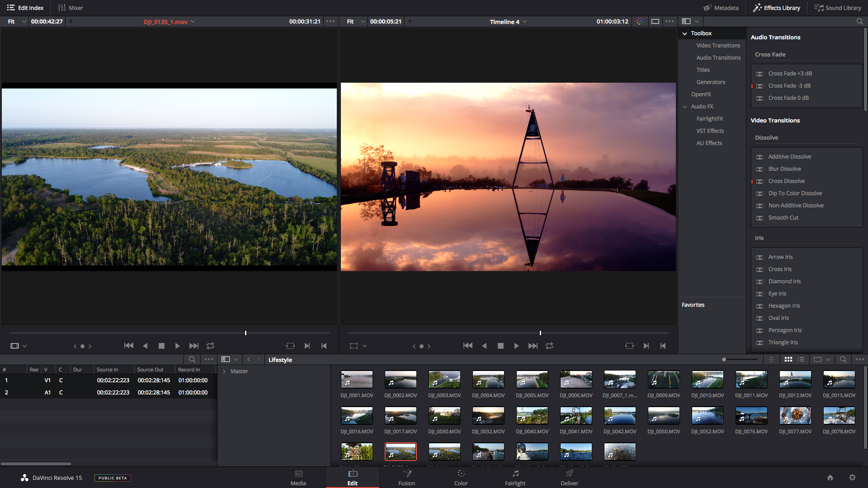
Task: Open source viewer options three-dot menu
Action: tap(330, 21)
